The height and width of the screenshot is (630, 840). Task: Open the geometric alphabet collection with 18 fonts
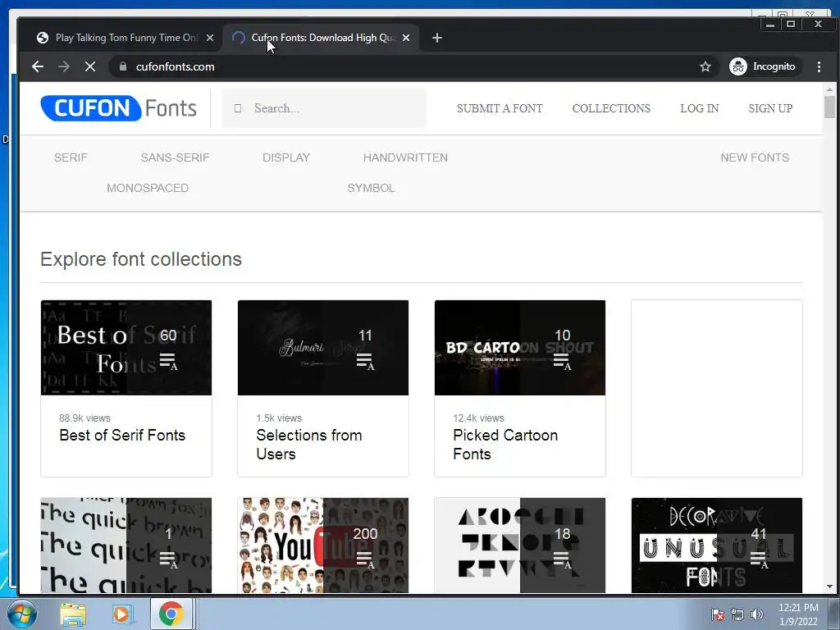(519, 546)
